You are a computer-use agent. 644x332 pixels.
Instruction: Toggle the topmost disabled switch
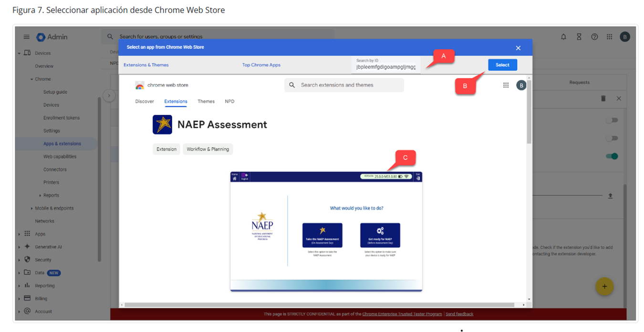pos(612,121)
